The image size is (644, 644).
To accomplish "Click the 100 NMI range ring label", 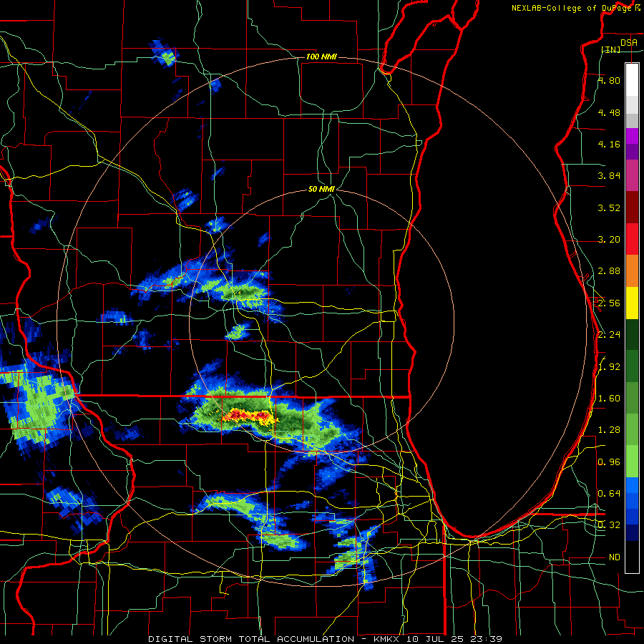I will tap(321, 57).
